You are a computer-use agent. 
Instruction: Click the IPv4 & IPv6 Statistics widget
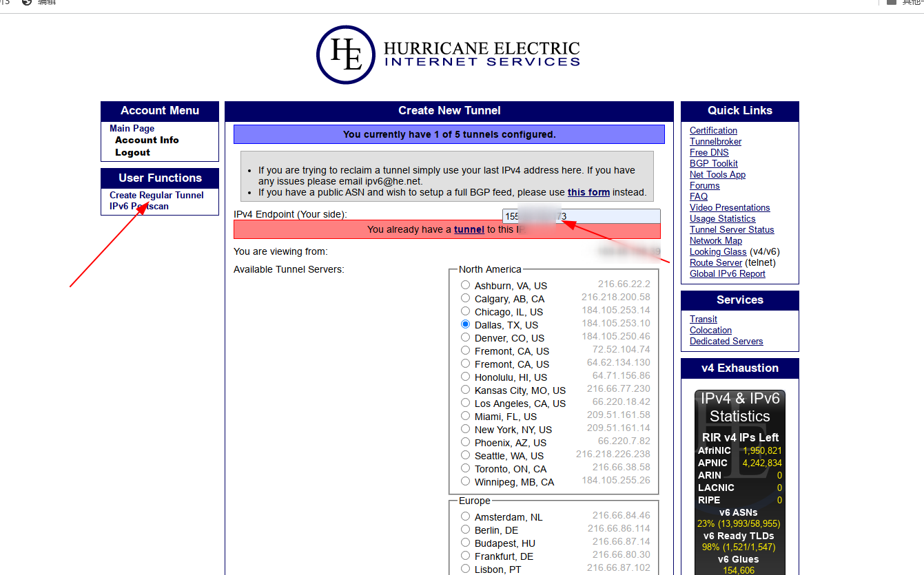click(x=740, y=482)
